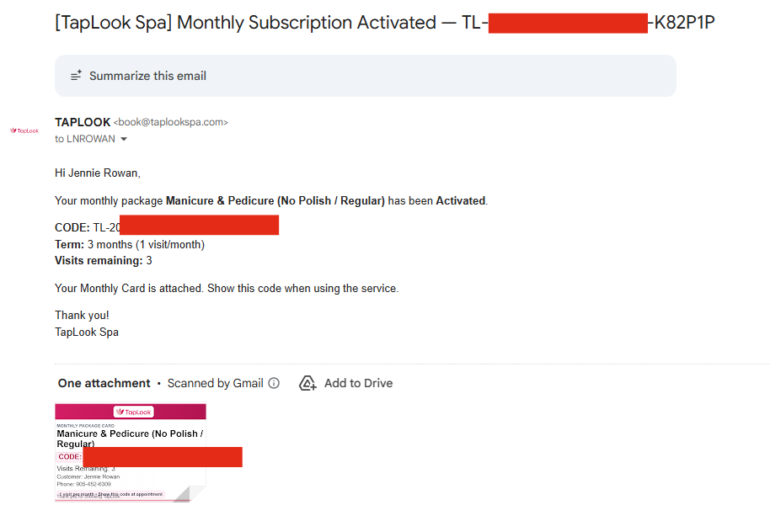Choose the "Add to Drive" label
The height and width of the screenshot is (532, 770).
coord(358,383)
